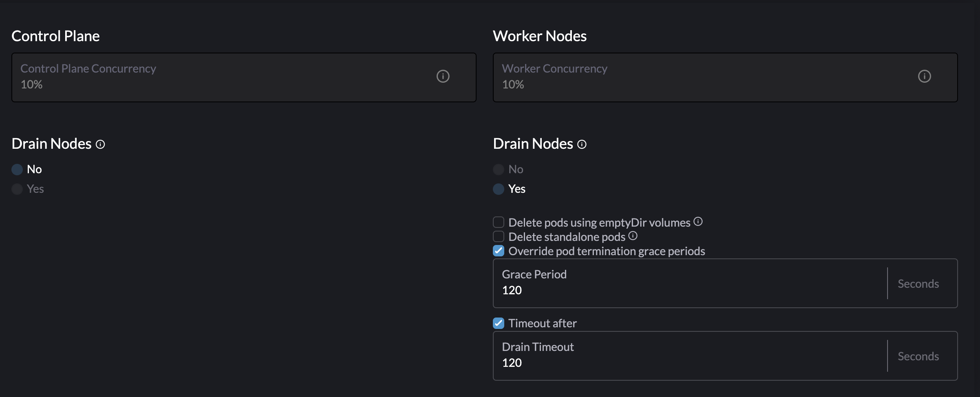Select Yes for Worker Nodes draining
This screenshot has height=397, width=980.
(498, 189)
